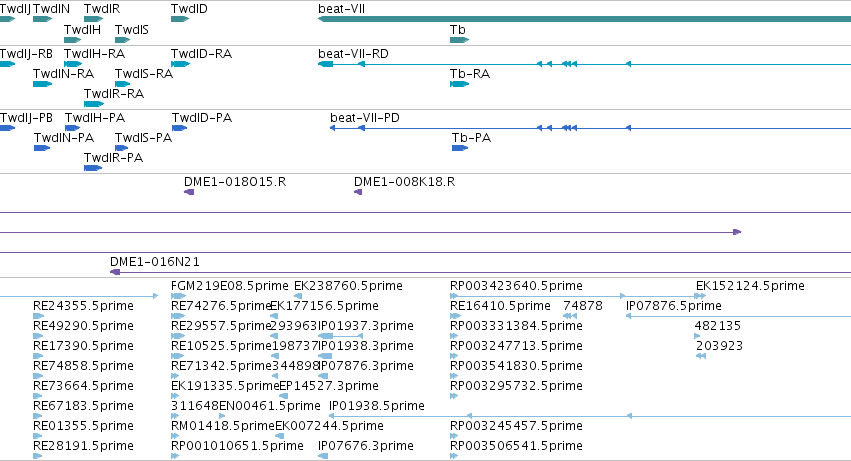Click EST RE74858.5prime

[x=83, y=366]
